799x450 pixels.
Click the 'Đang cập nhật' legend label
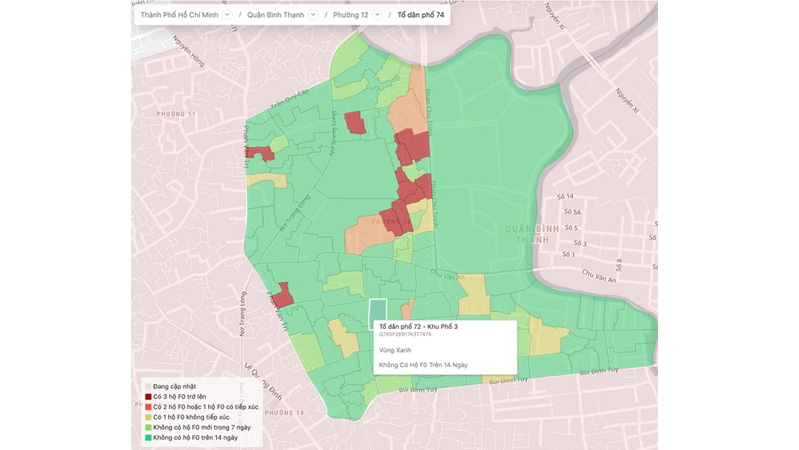tap(174, 386)
